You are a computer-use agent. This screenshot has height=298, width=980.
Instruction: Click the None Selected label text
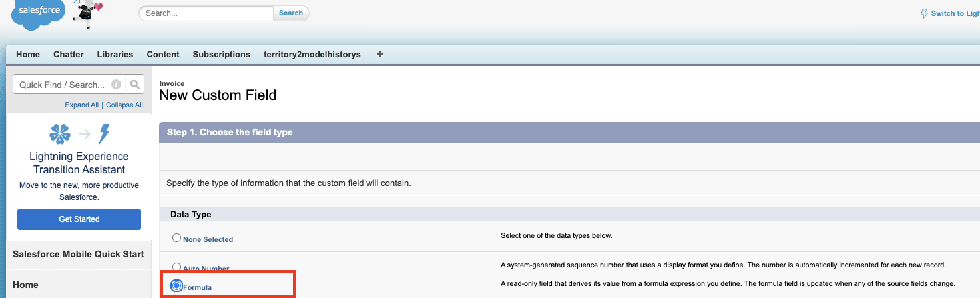[208, 239]
